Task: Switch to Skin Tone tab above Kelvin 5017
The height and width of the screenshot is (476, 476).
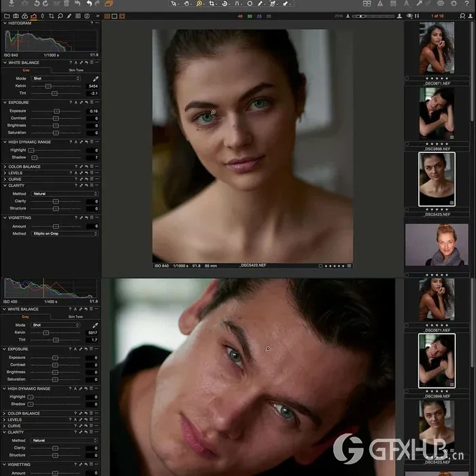Action: point(75,317)
